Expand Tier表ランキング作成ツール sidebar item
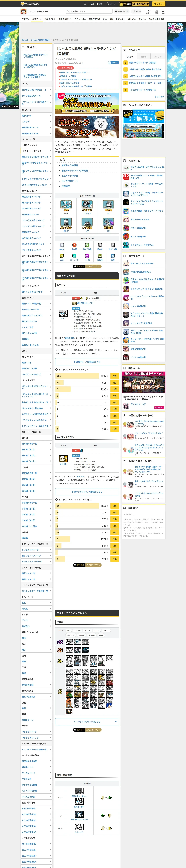Viewport: 186px width, 868px height. pos(37,90)
